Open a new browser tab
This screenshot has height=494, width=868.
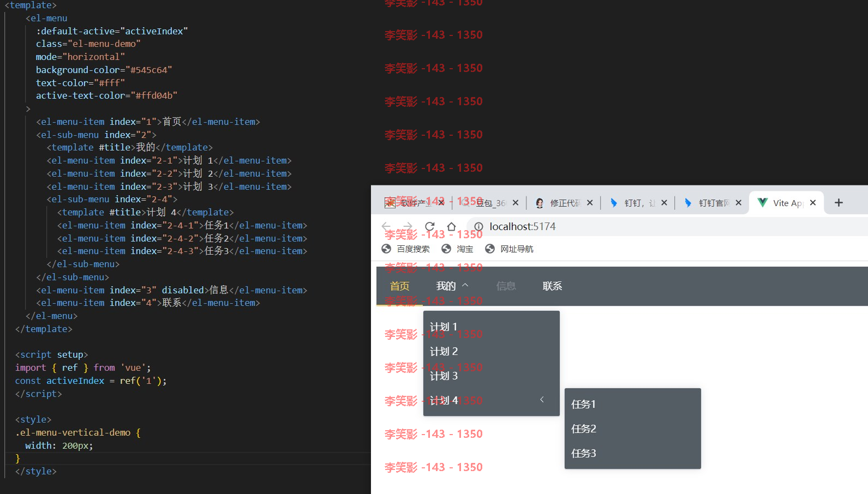(x=839, y=203)
